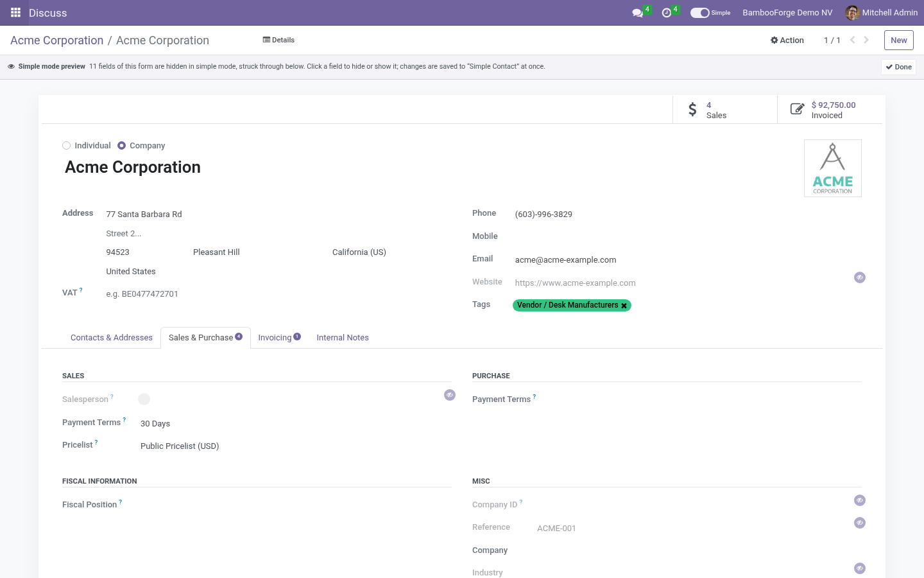Toggle visibility of the Industry field
This screenshot has width=924, height=578.
pos(860,568)
